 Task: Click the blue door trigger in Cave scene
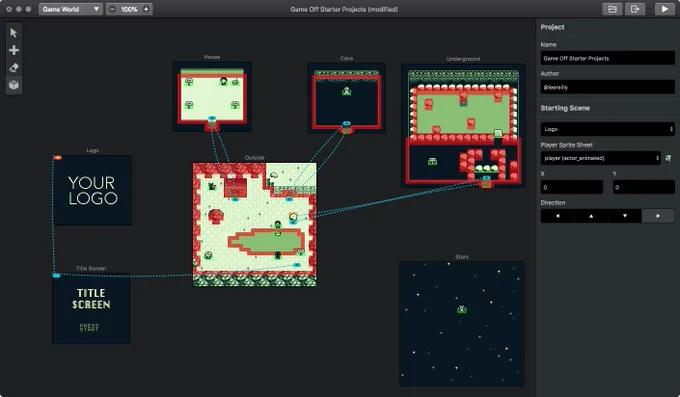pyautogui.click(x=347, y=124)
